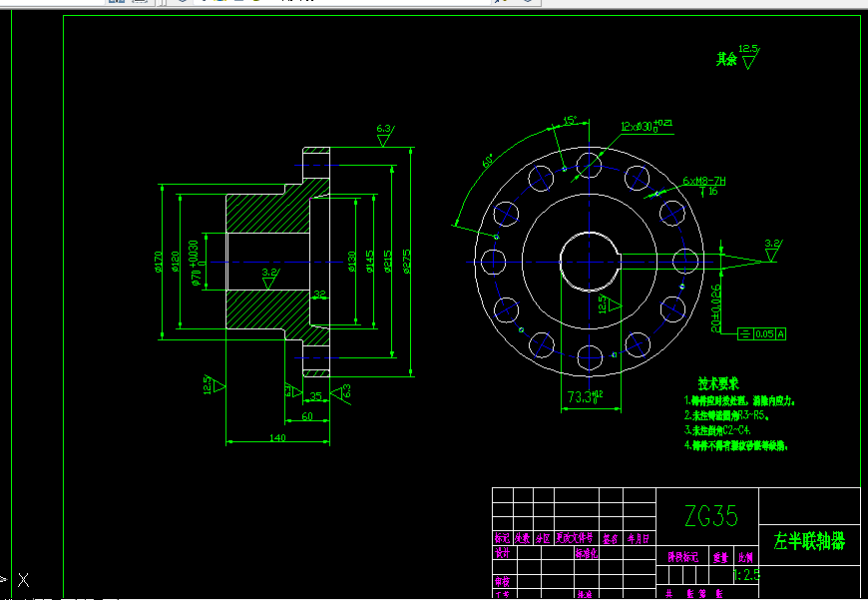Click the 140 overall length dimension
868x600 pixels.
[x=277, y=437]
